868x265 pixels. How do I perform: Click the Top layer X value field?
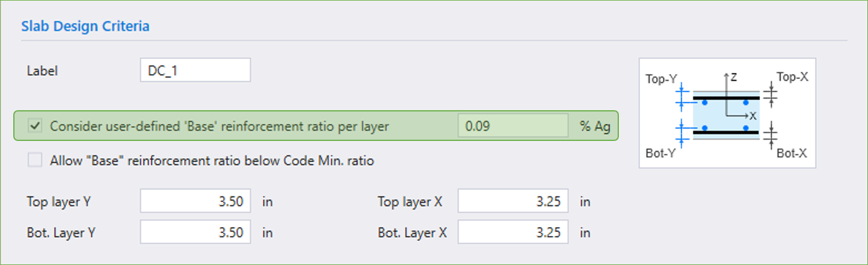click(513, 201)
